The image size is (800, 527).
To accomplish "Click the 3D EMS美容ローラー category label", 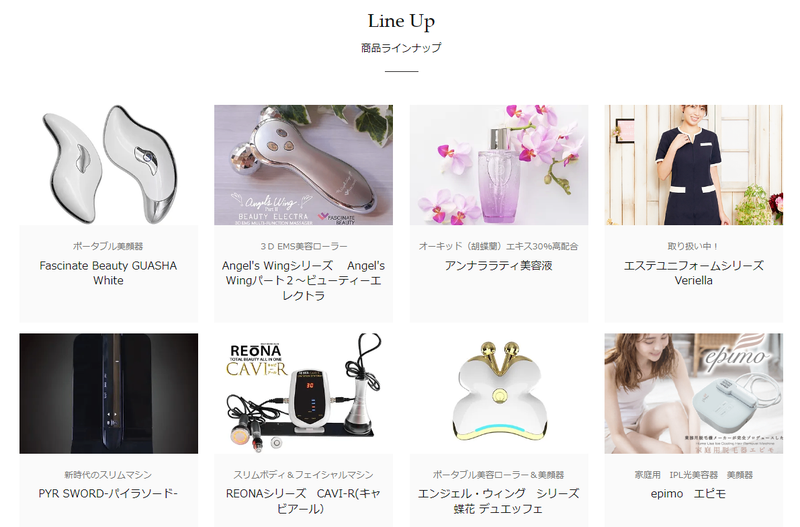I will click(304, 246).
